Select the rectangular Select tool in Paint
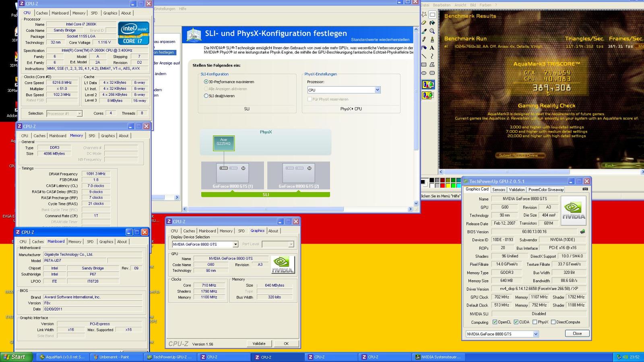644x362 pixels. pos(432,14)
